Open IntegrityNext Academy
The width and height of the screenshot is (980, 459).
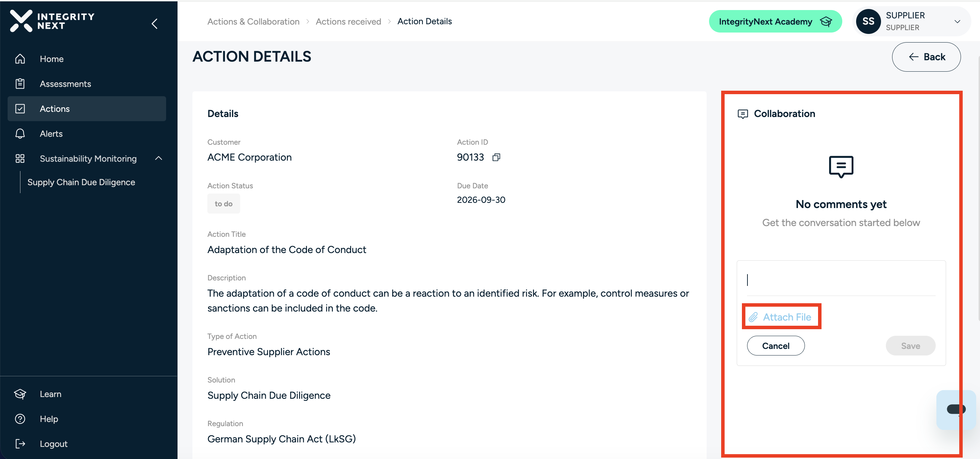[775, 21]
